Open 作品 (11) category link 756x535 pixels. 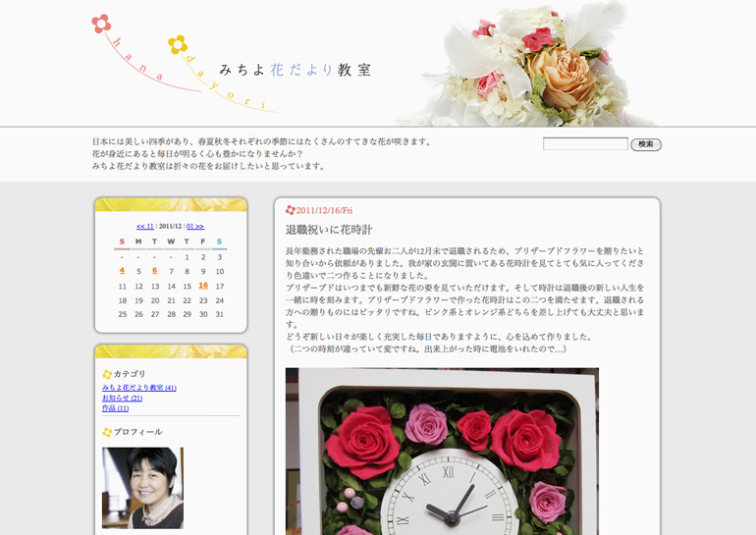pos(115,407)
